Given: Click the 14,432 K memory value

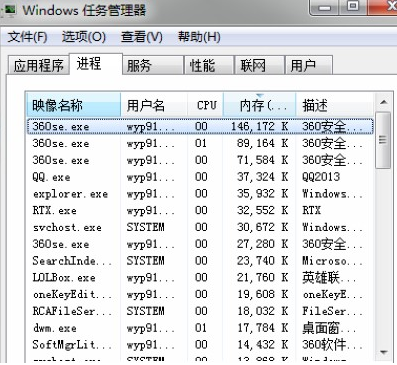Looking at the screenshot, I should coord(262,344).
